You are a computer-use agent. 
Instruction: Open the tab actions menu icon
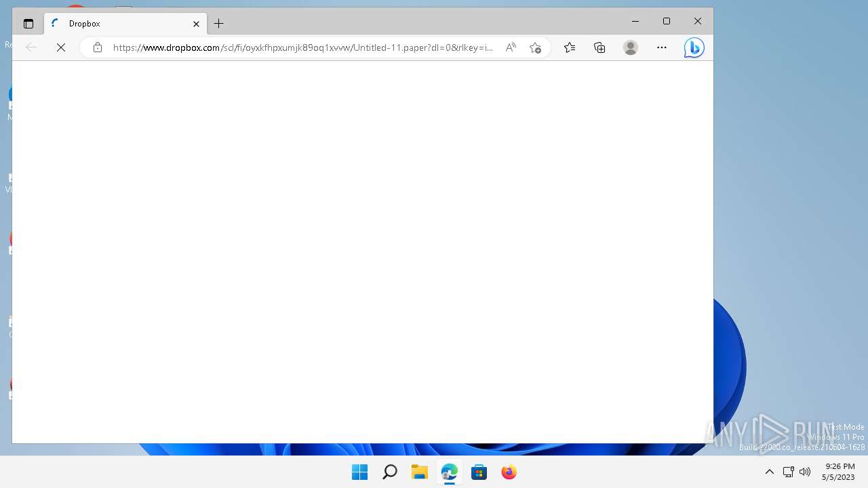pos(28,24)
